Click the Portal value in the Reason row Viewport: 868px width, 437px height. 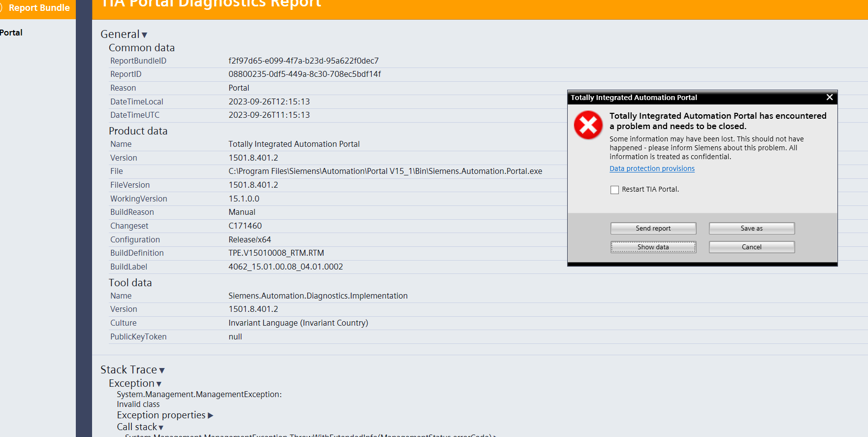coord(239,88)
